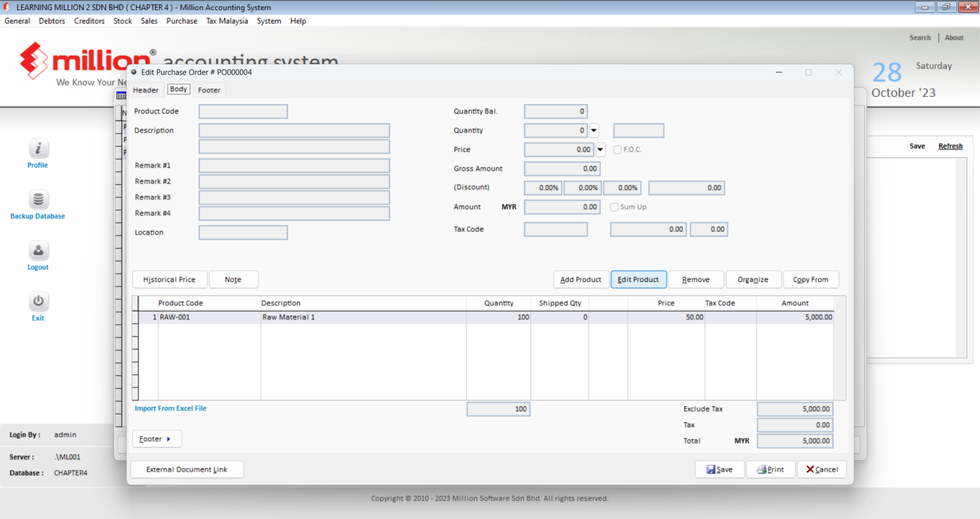Print the purchase order
980x519 pixels.
771,469
